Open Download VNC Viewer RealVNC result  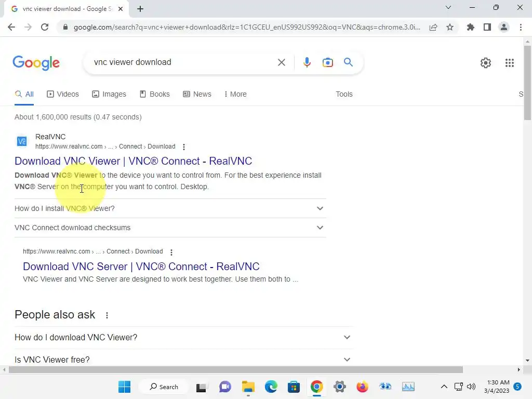[x=134, y=161]
